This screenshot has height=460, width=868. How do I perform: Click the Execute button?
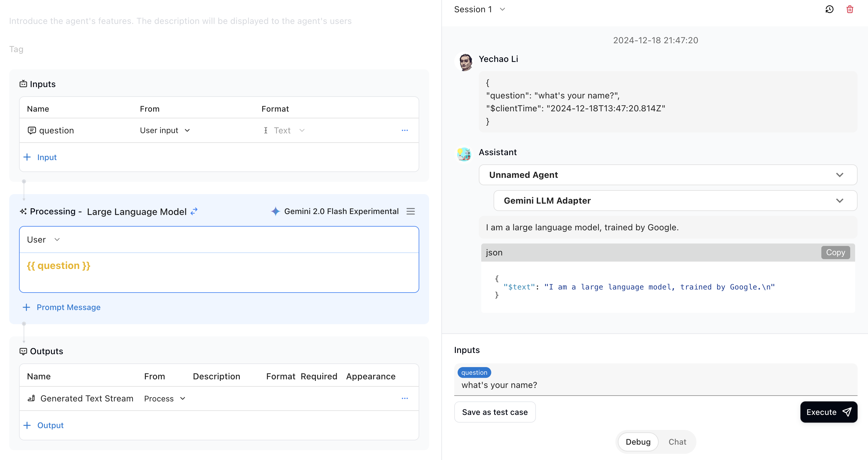[828, 412]
